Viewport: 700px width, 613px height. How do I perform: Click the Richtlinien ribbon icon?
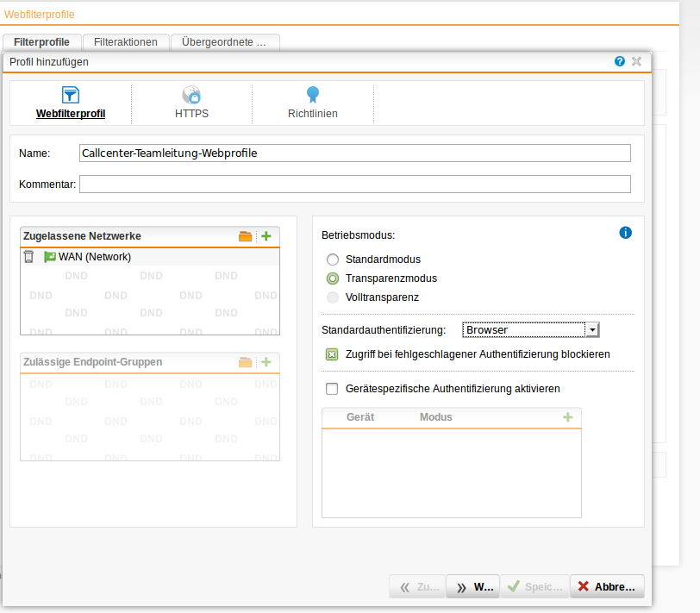tap(312, 95)
